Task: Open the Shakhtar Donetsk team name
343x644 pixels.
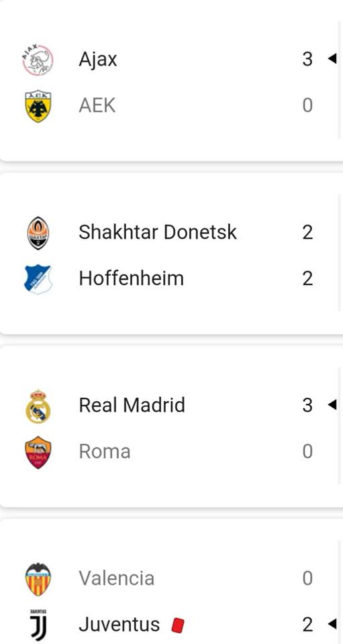Action: (x=158, y=232)
